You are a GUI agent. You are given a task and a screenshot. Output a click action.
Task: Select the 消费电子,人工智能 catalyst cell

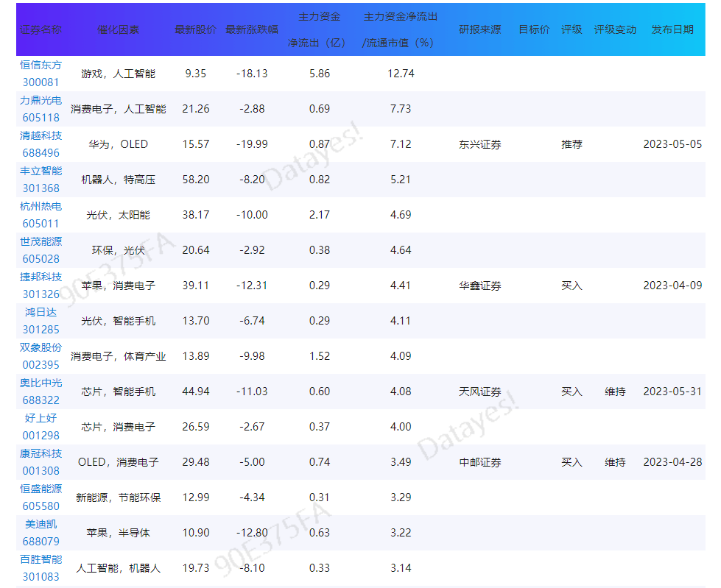pos(118,110)
